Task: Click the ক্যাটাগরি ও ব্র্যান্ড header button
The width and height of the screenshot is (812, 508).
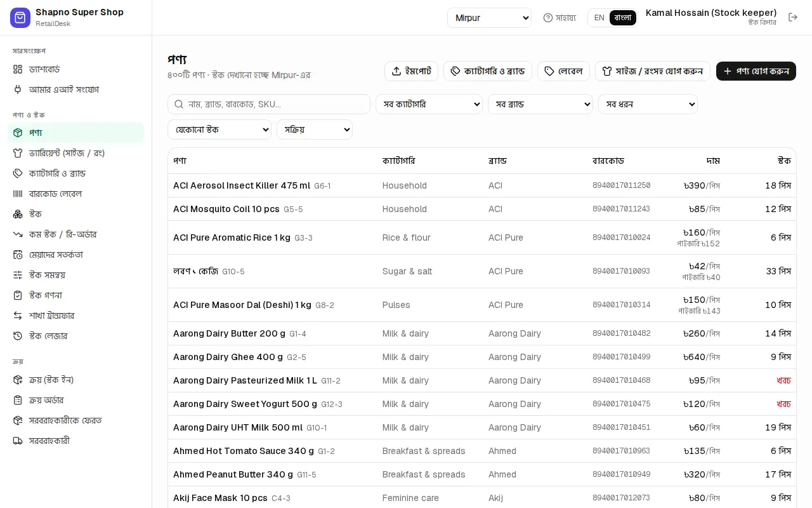Action: coord(488,71)
